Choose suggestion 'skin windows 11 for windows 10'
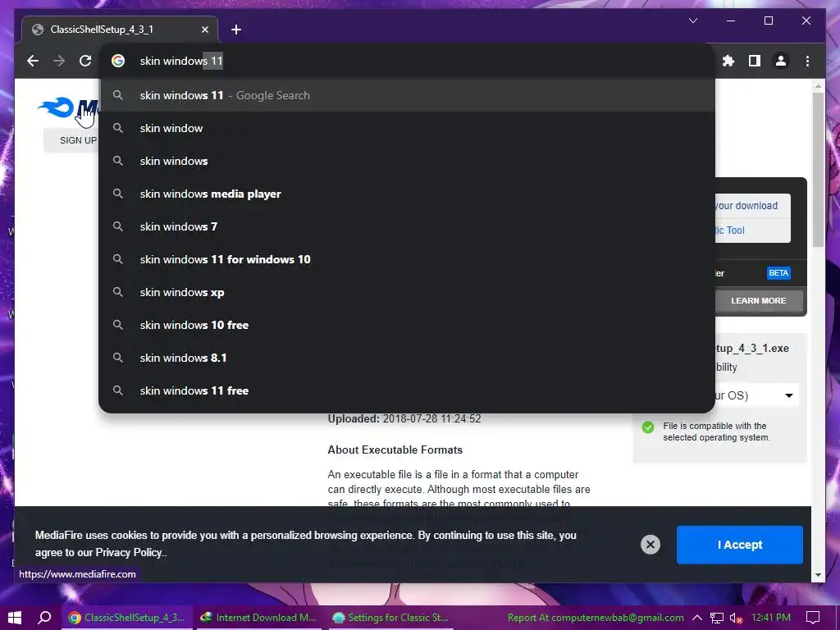Viewport: 840px width, 630px height. click(407, 259)
